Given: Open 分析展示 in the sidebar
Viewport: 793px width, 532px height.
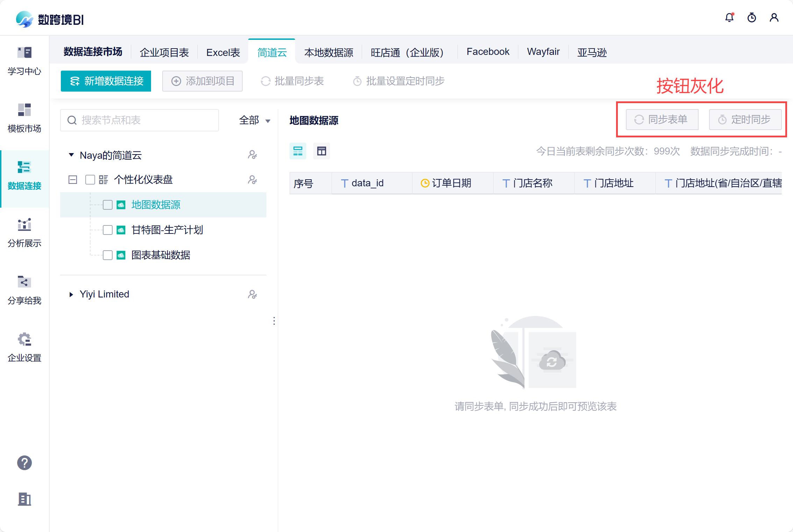Looking at the screenshot, I should [x=24, y=233].
